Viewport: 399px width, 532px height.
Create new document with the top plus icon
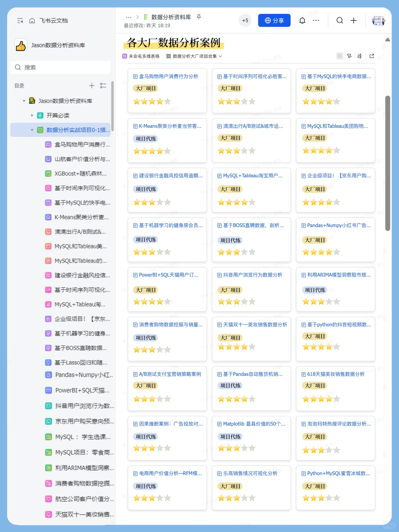pos(354,21)
